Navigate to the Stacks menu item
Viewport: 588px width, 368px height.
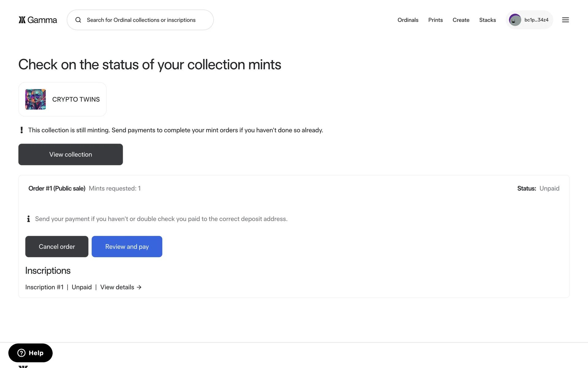pyautogui.click(x=487, y=20)
